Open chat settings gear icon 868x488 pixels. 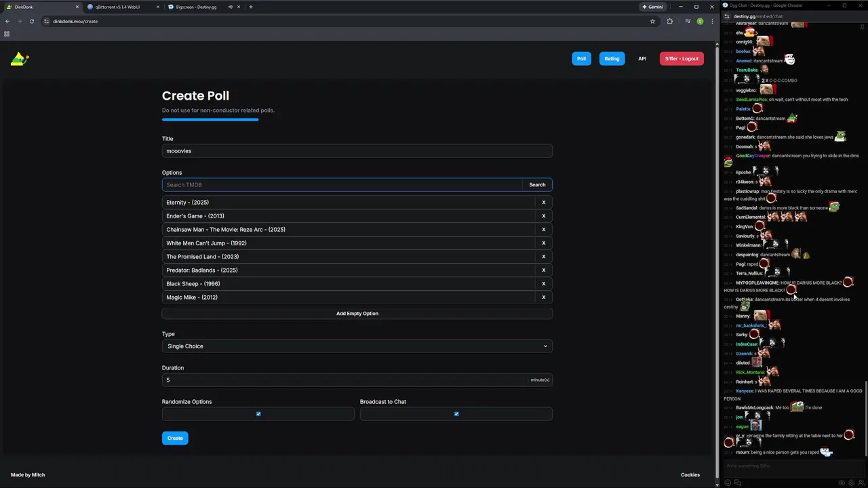[852, 483]
